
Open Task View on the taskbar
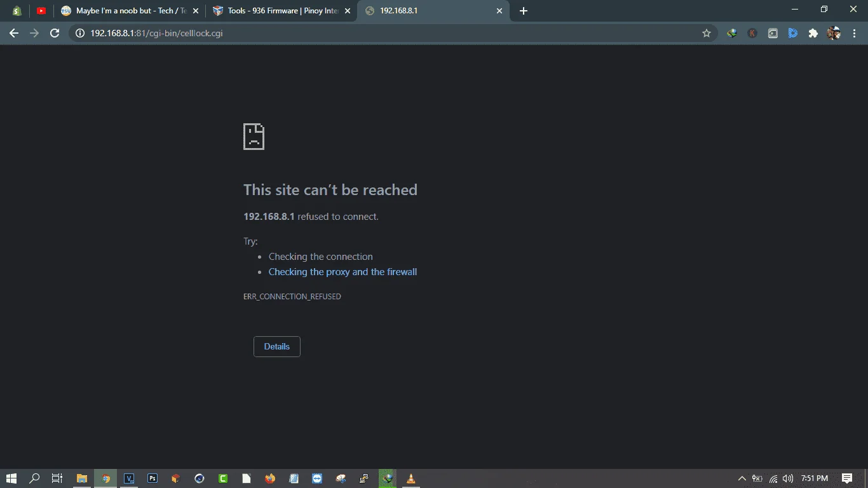click(57, 478)
